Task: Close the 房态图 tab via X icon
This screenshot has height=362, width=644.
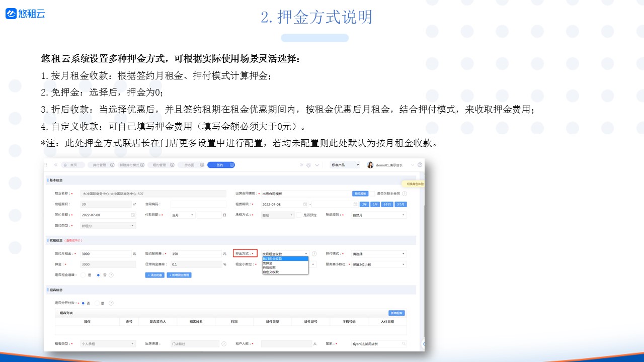Action: pos(202,165)
